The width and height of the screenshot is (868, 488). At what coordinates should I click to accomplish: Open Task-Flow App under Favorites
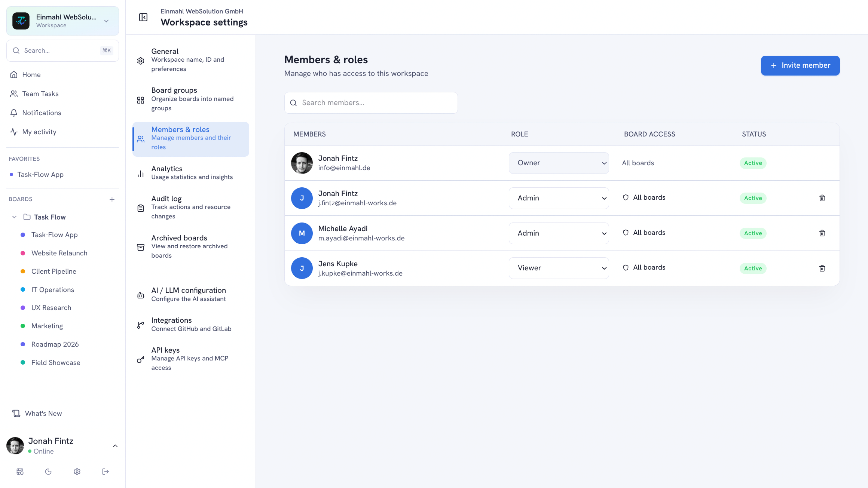pyautogui.click(x=40, y=175)
